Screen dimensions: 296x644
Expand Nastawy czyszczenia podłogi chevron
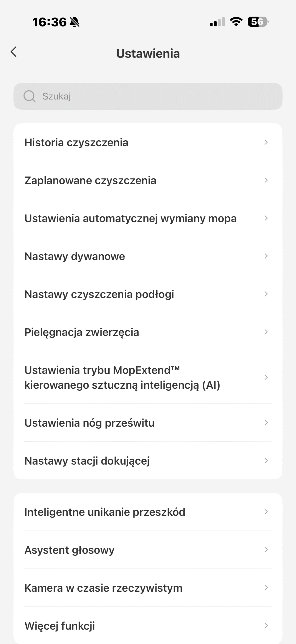tap(266, 294)
